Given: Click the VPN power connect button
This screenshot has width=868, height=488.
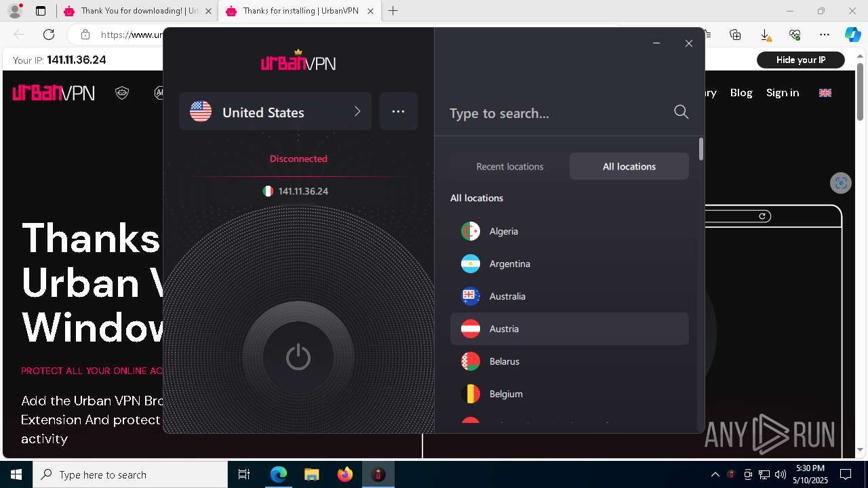Looking at the screenshot, I should click(298, 357).
